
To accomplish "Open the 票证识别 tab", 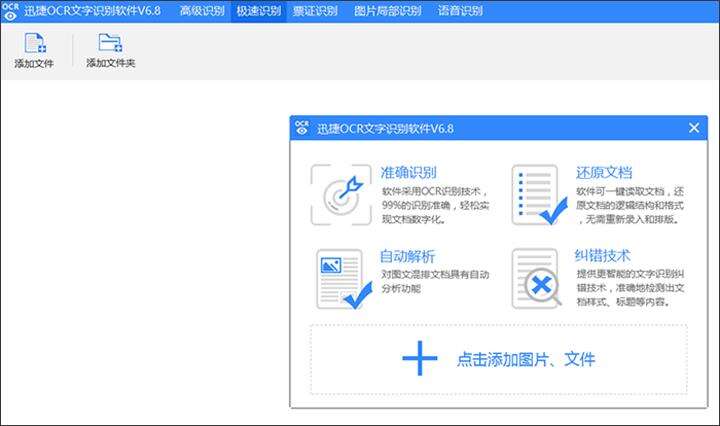I will (x=315, y=11).
